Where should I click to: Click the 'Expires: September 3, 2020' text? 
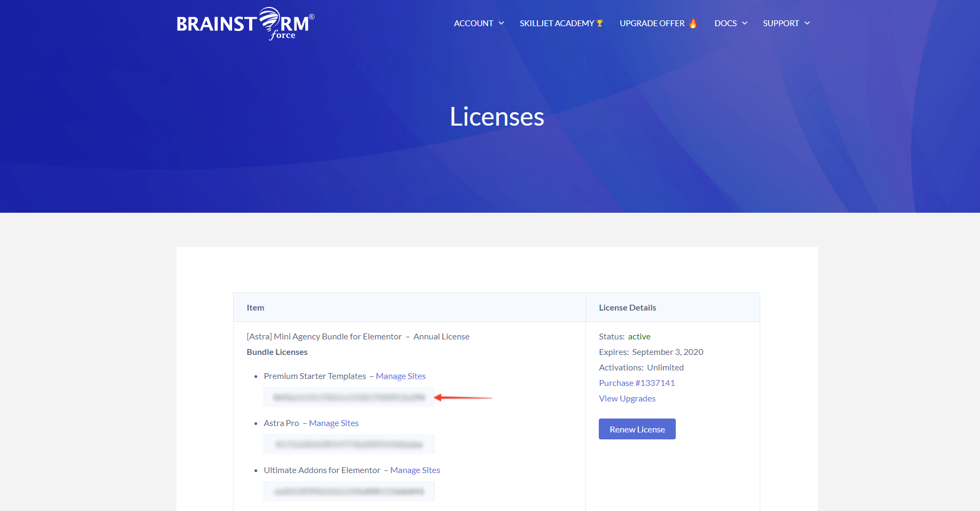click(651, 352)
